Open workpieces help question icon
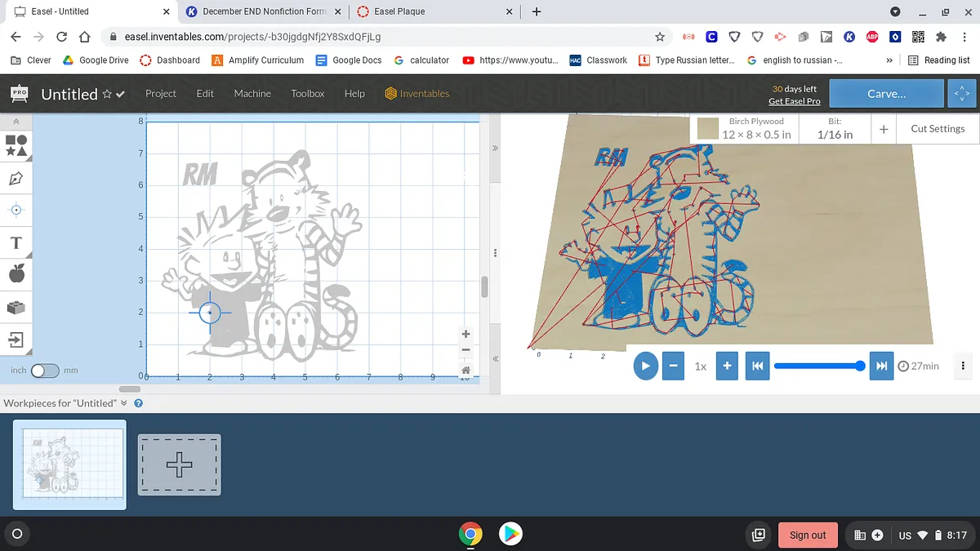 pyautogui.click(x=138, y=403)
